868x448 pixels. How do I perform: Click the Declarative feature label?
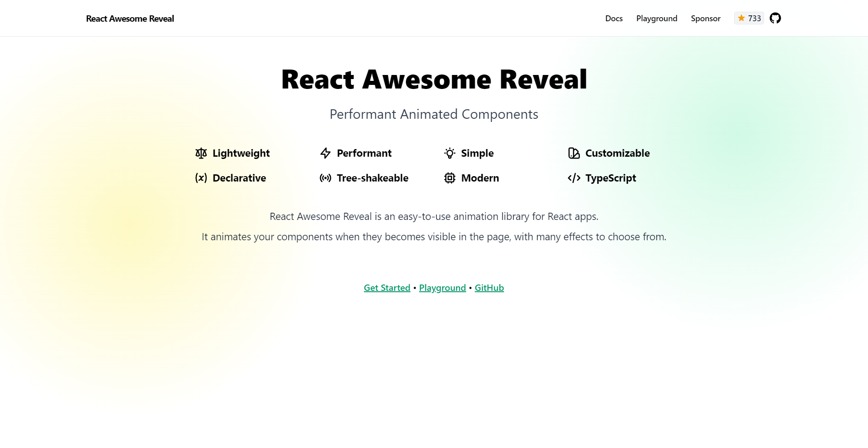point(239,178)
